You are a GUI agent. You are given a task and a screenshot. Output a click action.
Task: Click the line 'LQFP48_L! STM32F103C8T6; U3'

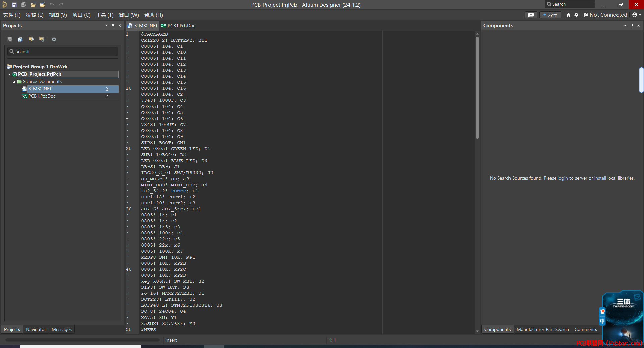click(181, 305)
